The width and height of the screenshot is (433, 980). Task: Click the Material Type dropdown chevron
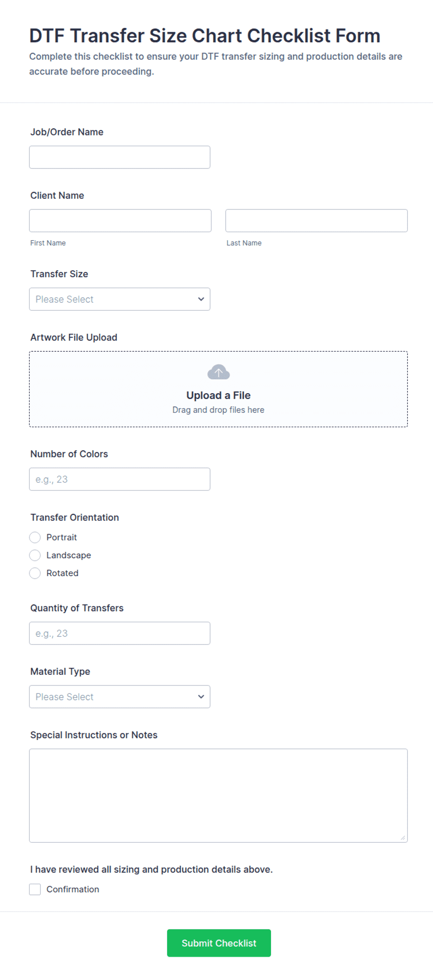point(201,697)
